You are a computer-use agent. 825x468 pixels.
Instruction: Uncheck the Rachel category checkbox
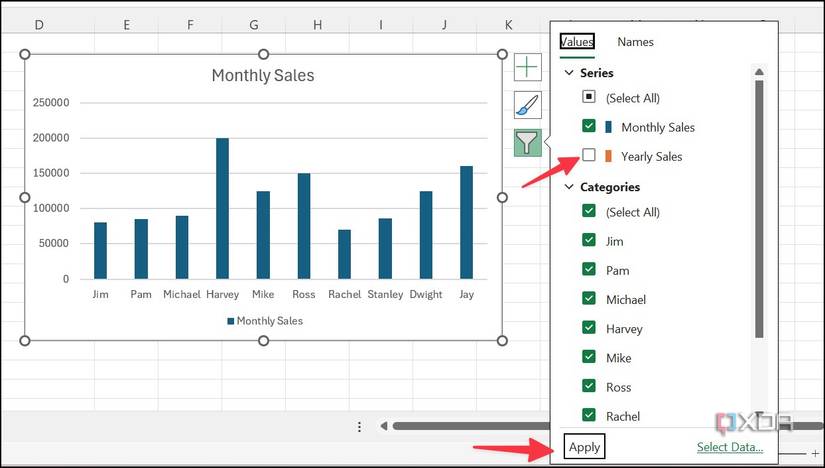589,415
